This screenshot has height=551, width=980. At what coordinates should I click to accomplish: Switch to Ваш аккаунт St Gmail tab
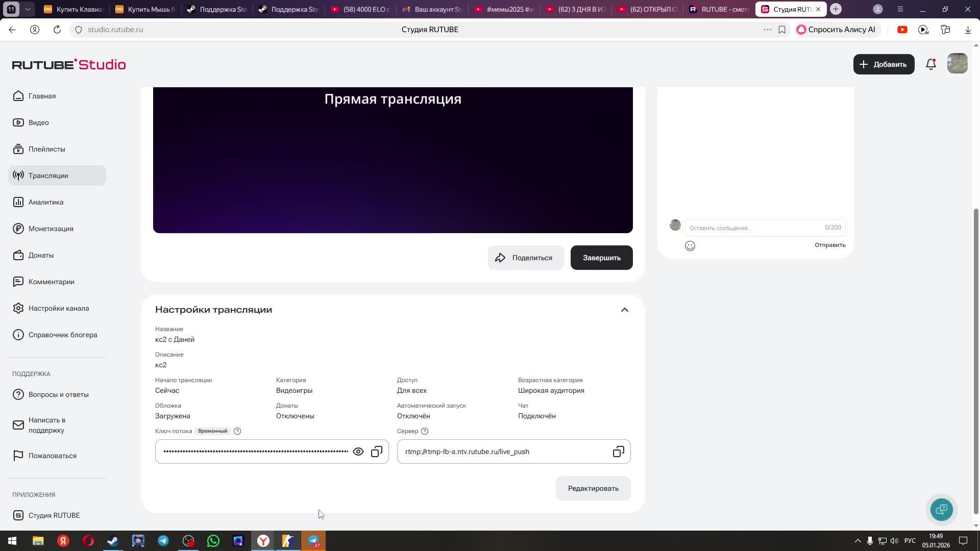(x=433, y=9)
